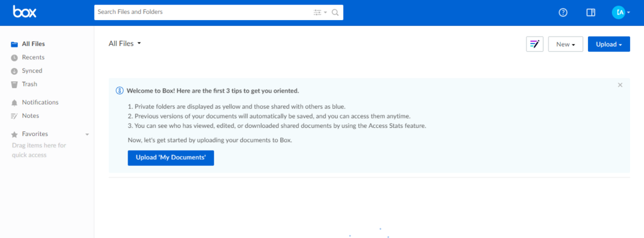Click the Favorites label in sidebar
The width and height of the screenshot is (644, 238).
(x=35, y=134)
